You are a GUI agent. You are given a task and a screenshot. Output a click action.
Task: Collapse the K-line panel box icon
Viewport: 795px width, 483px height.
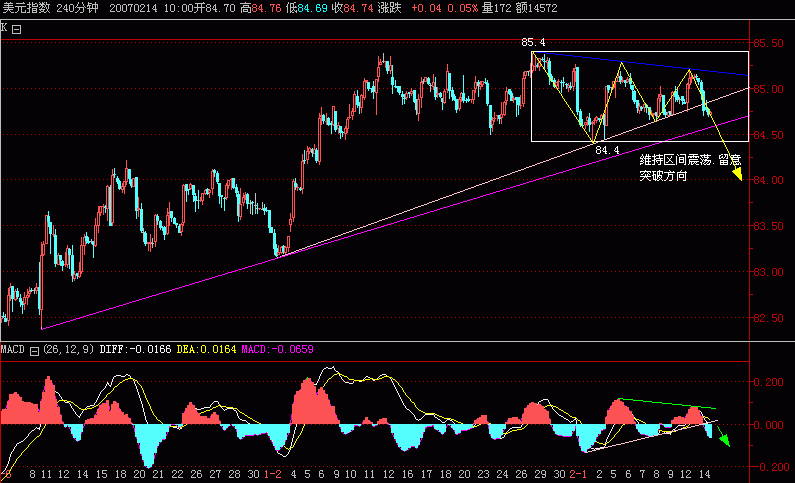[x=17, y=29]
